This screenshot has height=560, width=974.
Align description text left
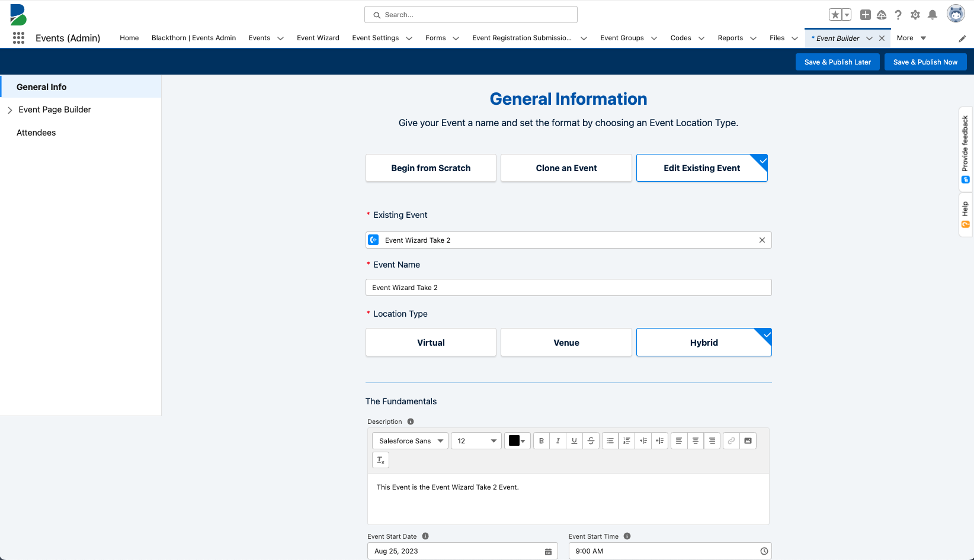[679, 441]
